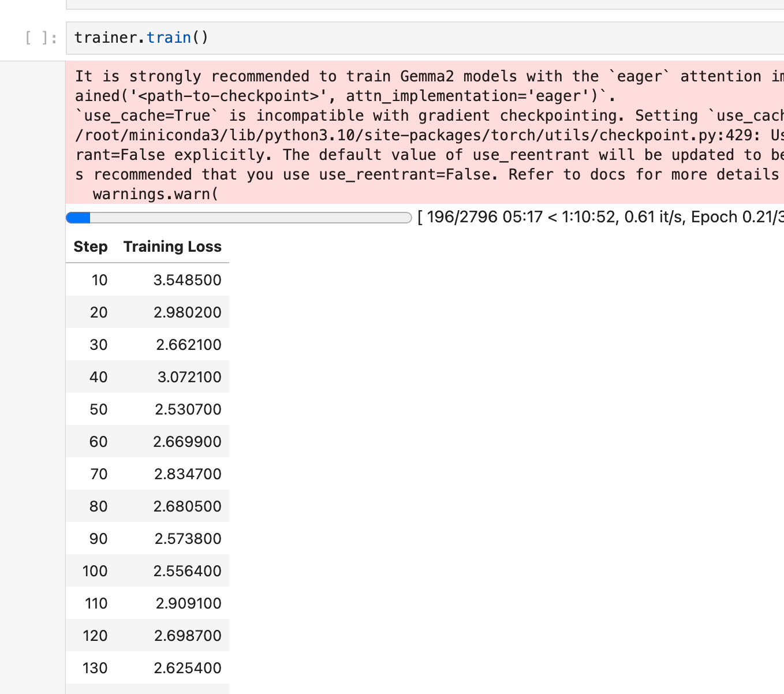Image resolution: width=784 pixels, height=694 pixels.
Task: Click the "Step" column header
Action: click(x=91, y=247)
